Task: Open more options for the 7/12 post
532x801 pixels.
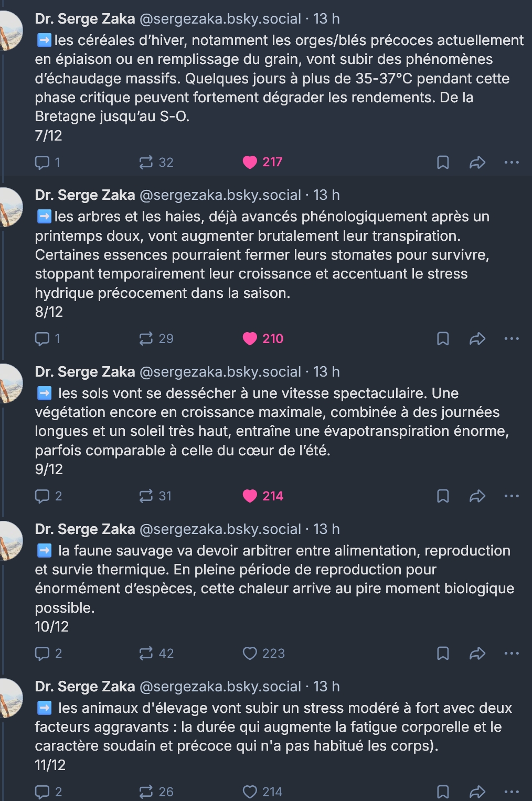Action: (x=512, y=162)
